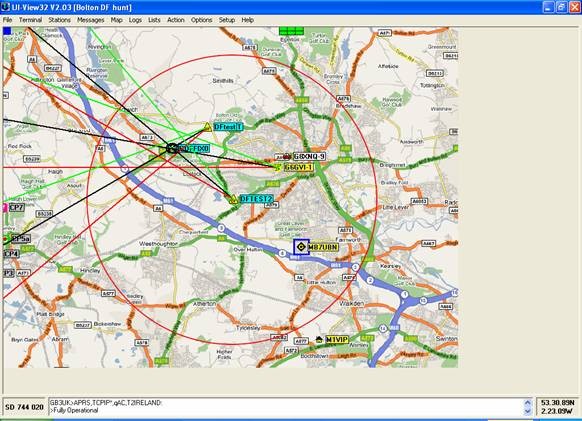Click Tottington on the map
The width and height of the screenshot is (582, 421).
[432, 85]
